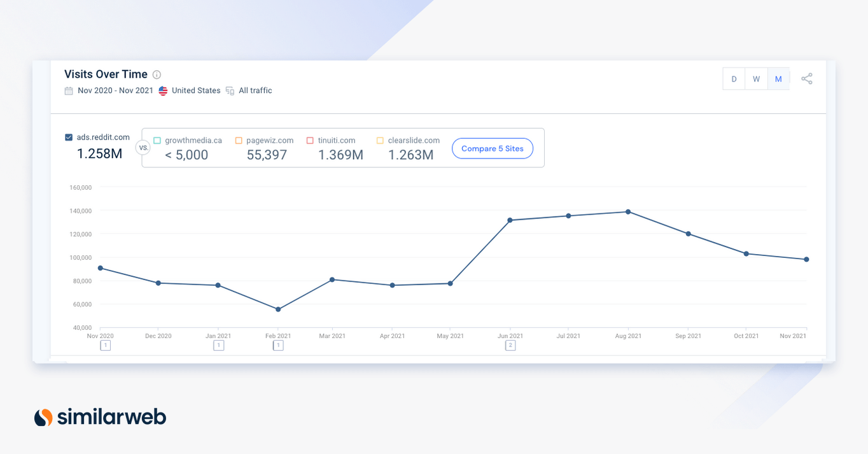Click the Jun 2021 data point
The width and height of the screenshot is (868, 454).
(x=510, y=220)
